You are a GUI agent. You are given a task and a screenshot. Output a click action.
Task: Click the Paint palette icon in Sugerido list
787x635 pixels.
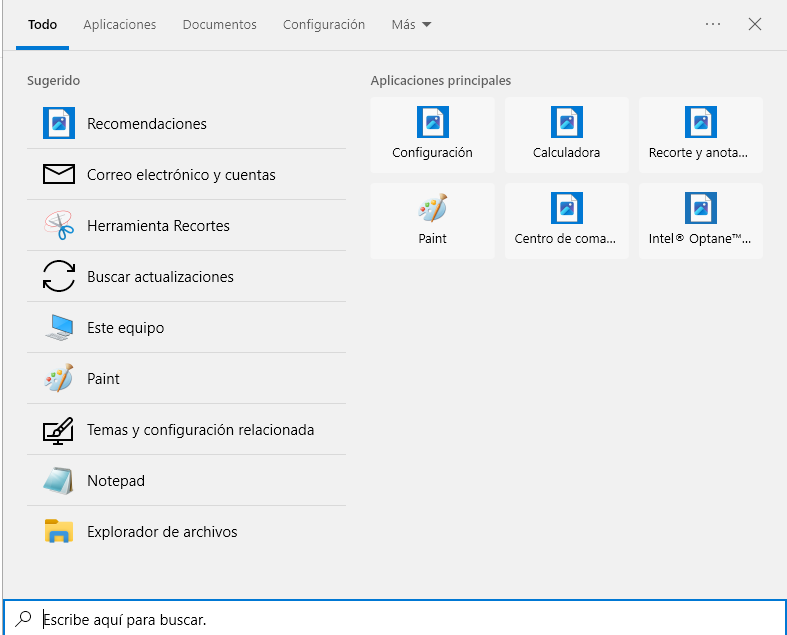pos(59,379)
